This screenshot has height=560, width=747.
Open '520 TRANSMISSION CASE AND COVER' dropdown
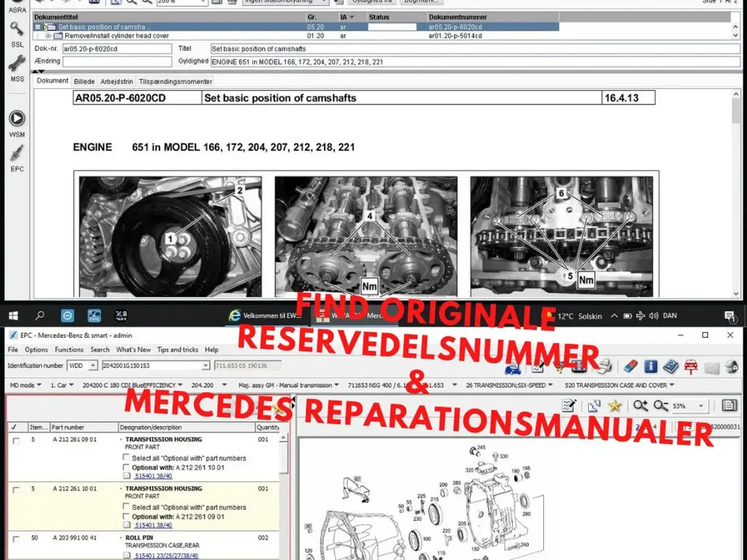(620, 385)
